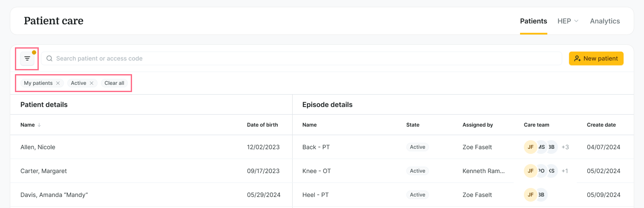The image size is (644, 208).
Task: Expand the HEP dropdown menu
Action: [x=568, y=21]
